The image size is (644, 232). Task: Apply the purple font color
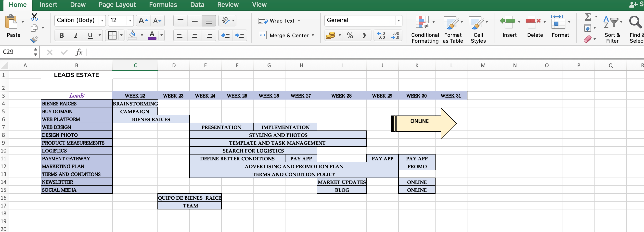[x=152, y=36]
